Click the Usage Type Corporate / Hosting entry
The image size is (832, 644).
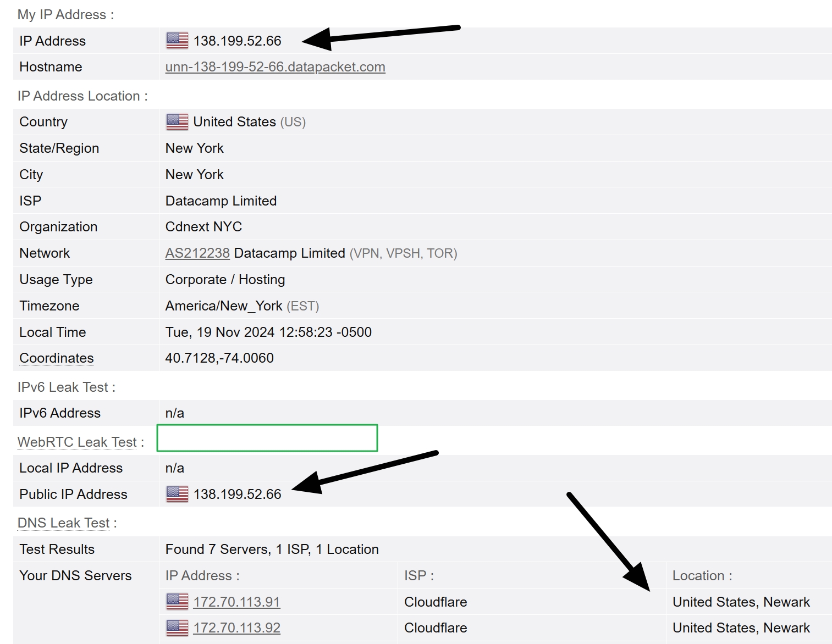click(x=224, y=279)
